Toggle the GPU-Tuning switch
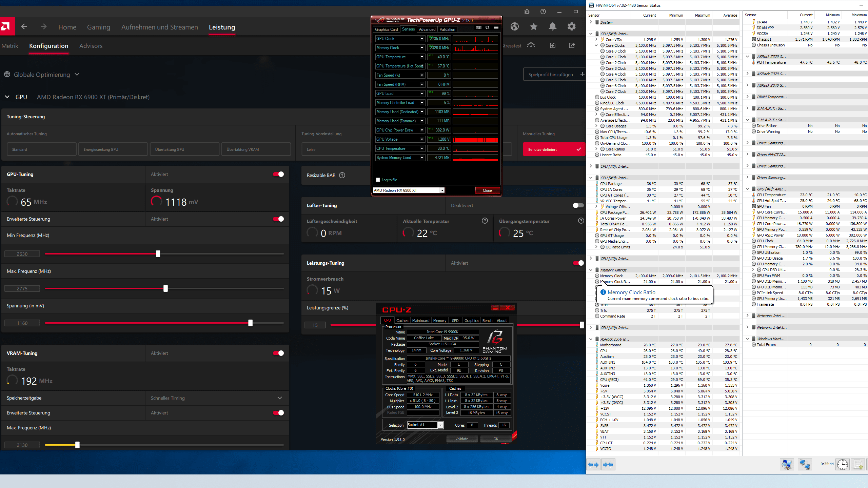 [278, 174]
